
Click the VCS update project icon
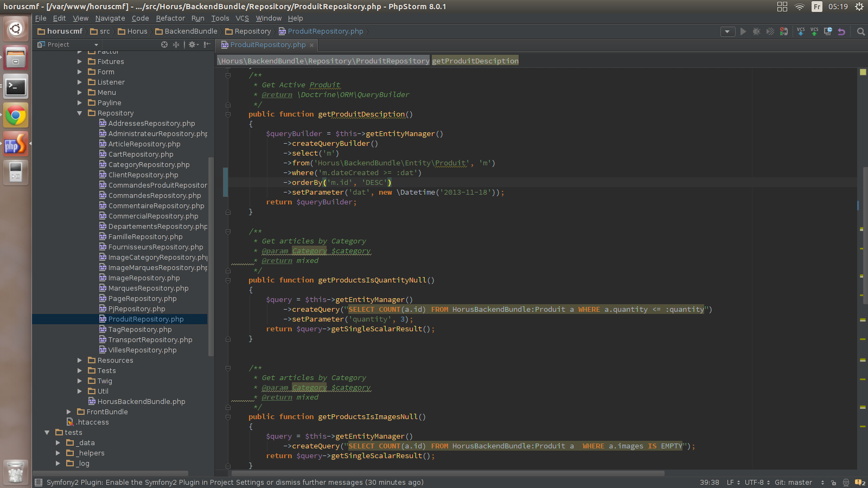point(801,31)
